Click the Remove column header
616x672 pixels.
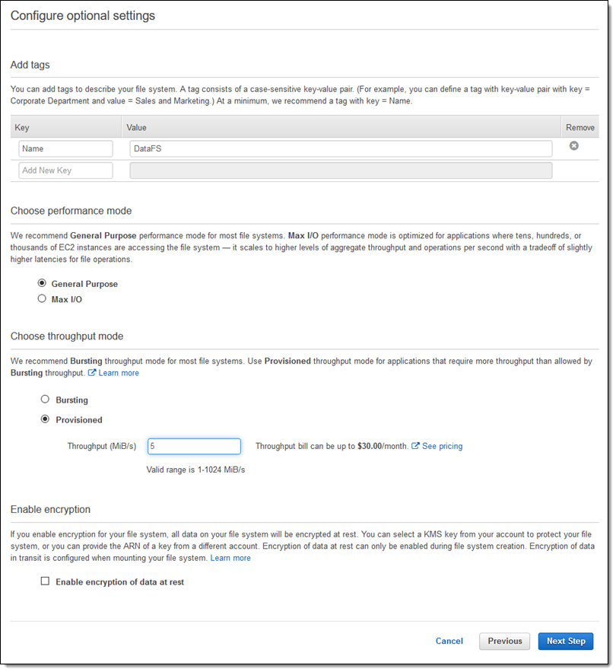[580, 128]
